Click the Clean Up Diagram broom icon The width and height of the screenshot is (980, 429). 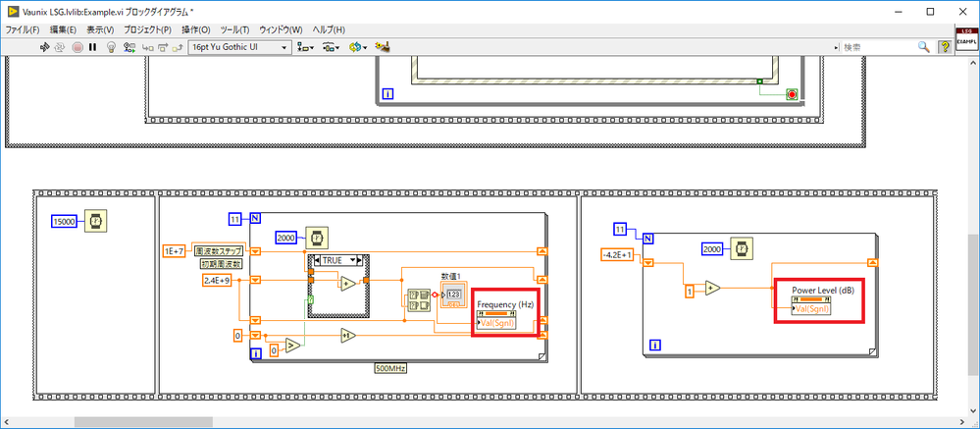point(383,47)
